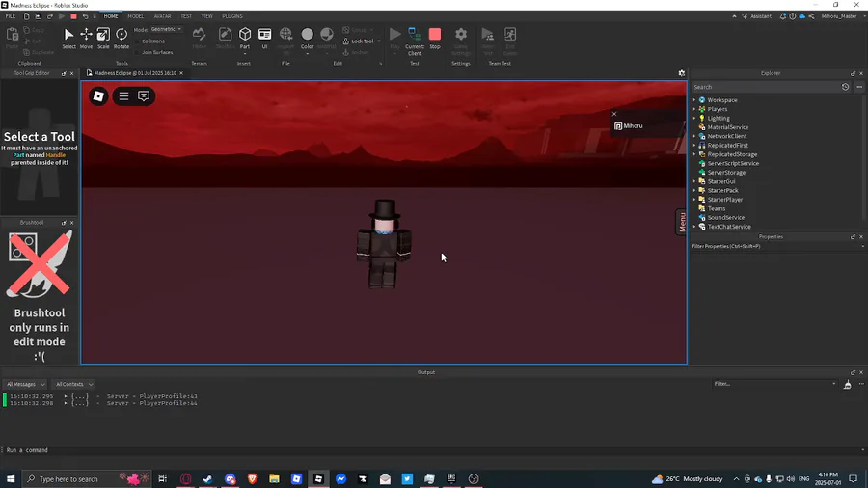Close the Mihoru notification popup

(x=614, y=114)
